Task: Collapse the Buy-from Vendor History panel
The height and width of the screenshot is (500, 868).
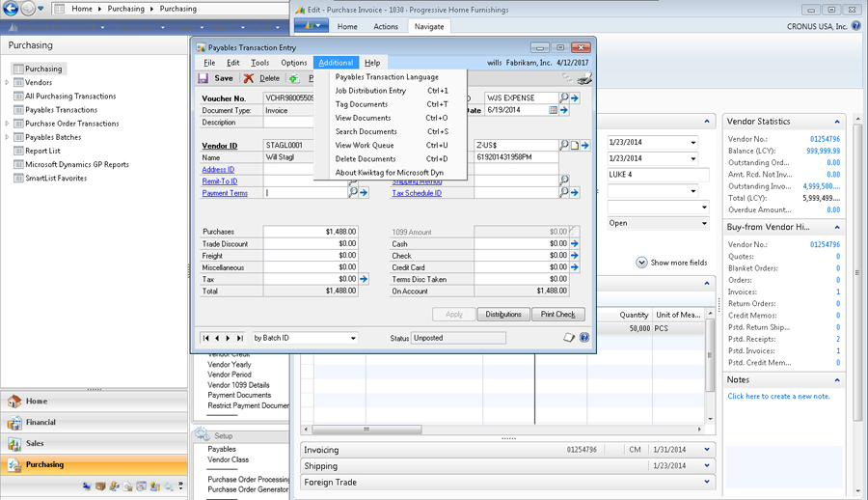Action: tap(837, 227)
